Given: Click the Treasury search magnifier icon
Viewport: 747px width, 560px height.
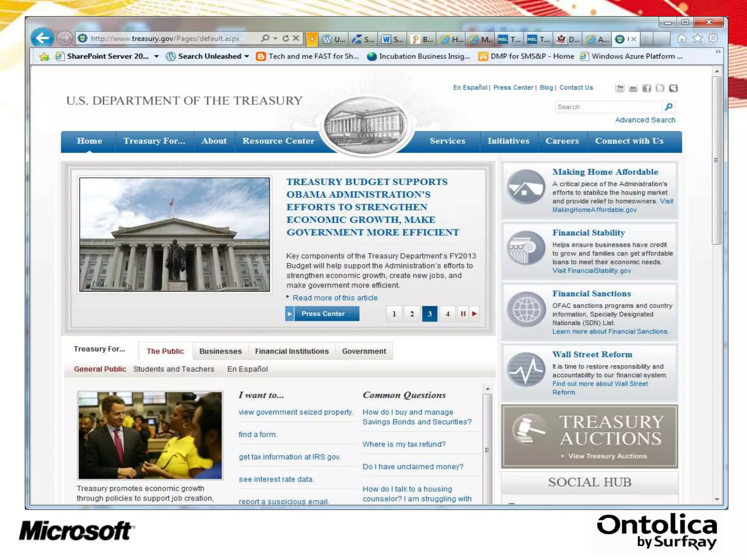Looking at the screenshot, I should pos(669,107).
